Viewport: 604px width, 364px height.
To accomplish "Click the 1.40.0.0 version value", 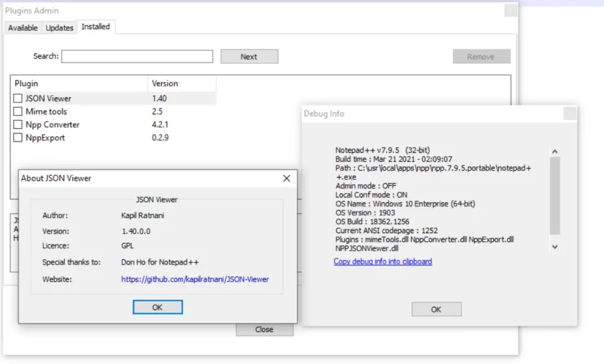I will (136, 231).
